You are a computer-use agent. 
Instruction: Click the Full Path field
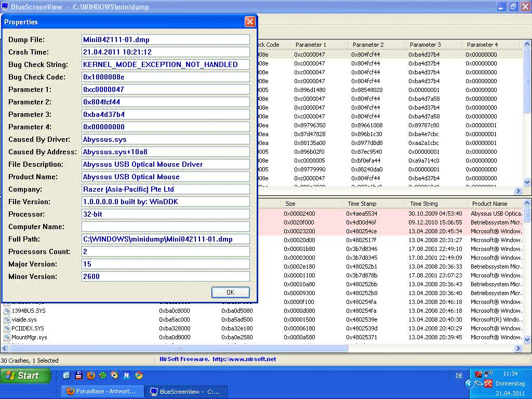[x=166, y=239]
